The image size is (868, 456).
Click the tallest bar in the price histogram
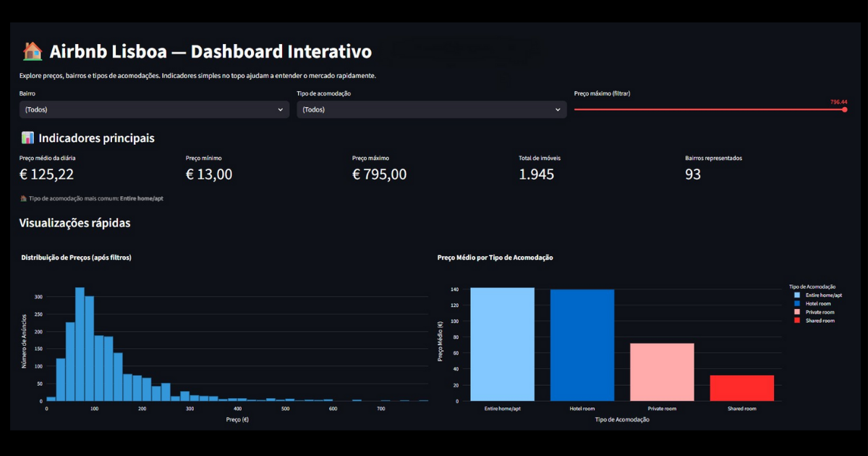tap(80, 344)
